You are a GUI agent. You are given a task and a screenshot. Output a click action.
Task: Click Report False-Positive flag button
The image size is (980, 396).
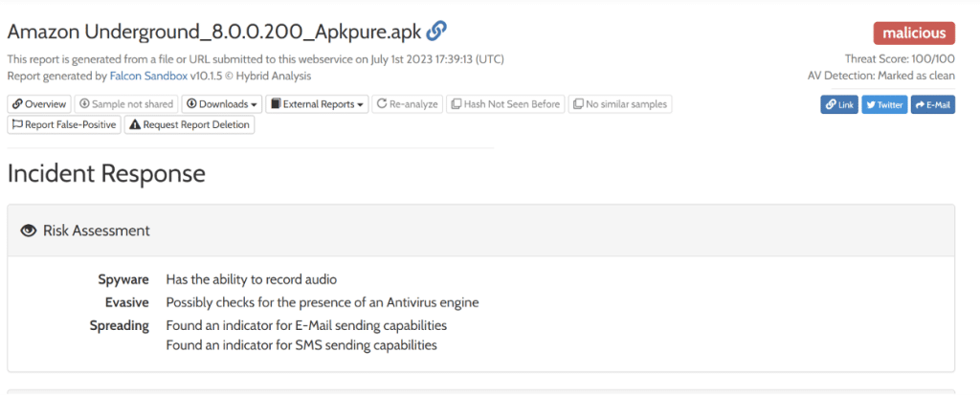click(64, 124)
